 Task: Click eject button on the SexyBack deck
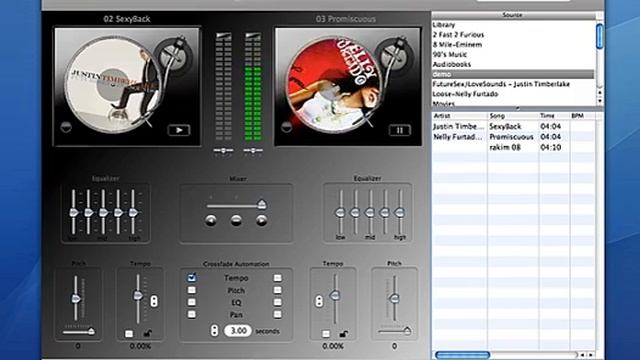66,127
